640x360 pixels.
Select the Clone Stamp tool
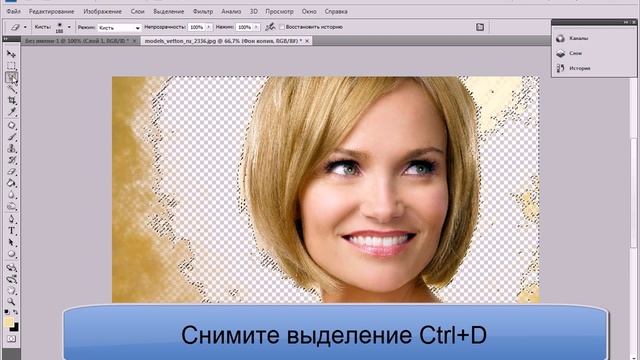pyautogui.click(x=11, y=148)
